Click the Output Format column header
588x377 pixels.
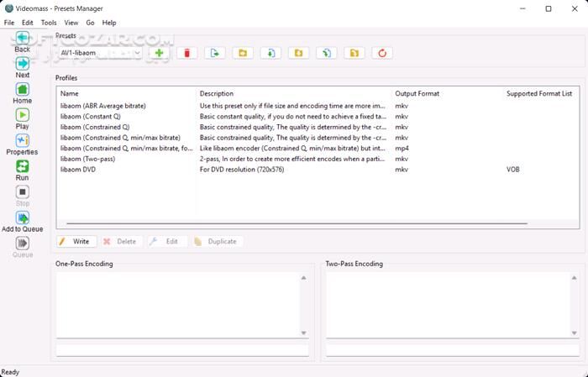point(417,93)
